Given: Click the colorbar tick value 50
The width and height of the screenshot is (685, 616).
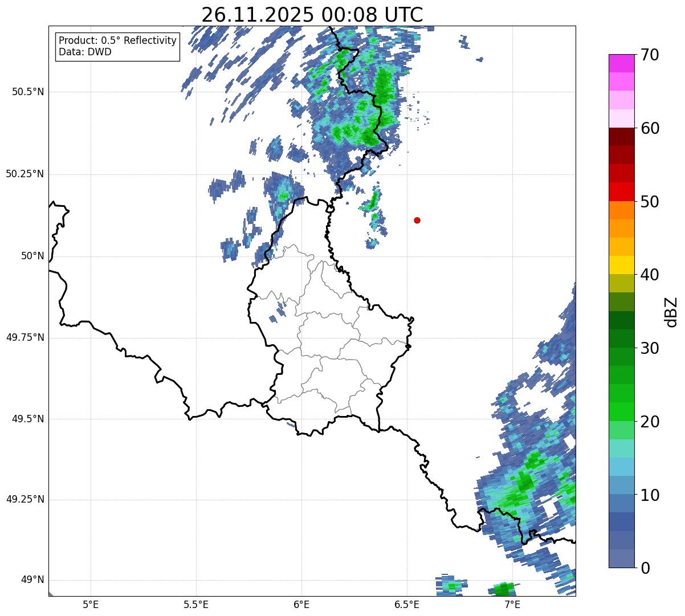Looking at the screenshot, I should click(650, 202).
